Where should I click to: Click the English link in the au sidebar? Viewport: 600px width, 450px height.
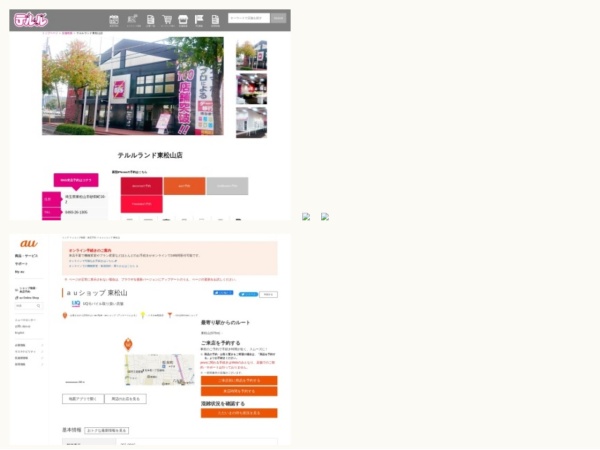click(20, 333)
